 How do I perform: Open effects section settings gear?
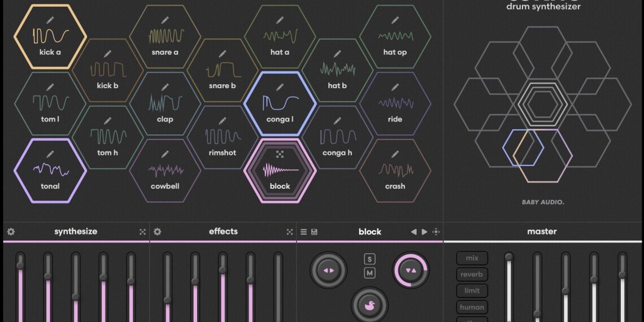click(158, 232)
